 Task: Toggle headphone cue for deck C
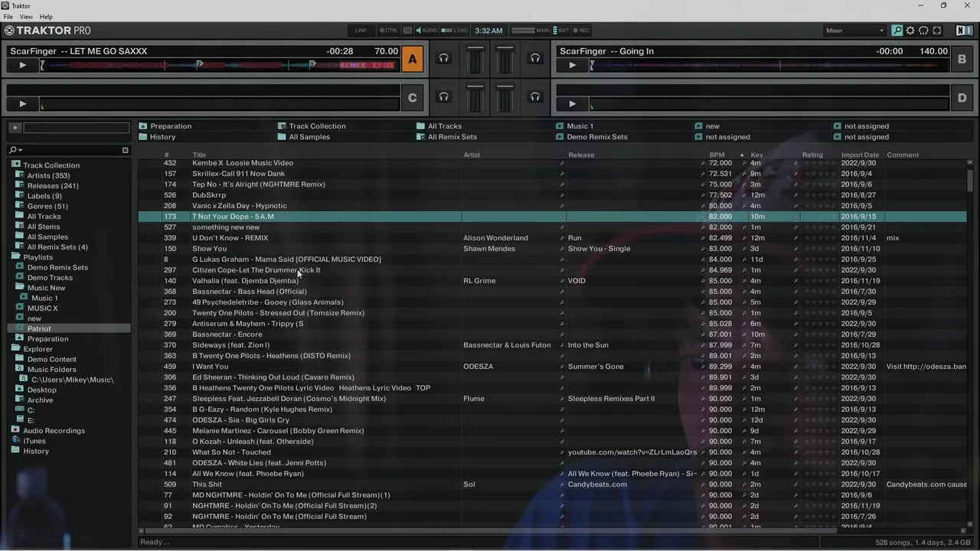pos(443,97)
